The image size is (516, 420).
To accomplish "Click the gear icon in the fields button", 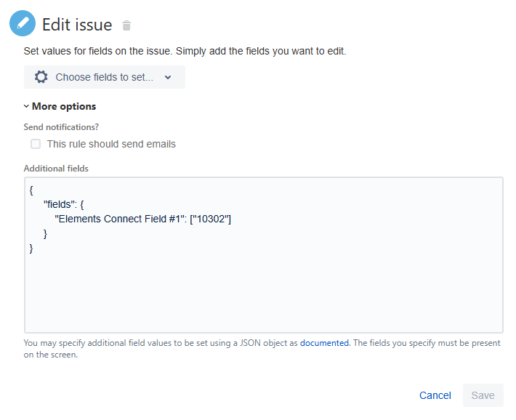I will [41, 77].
